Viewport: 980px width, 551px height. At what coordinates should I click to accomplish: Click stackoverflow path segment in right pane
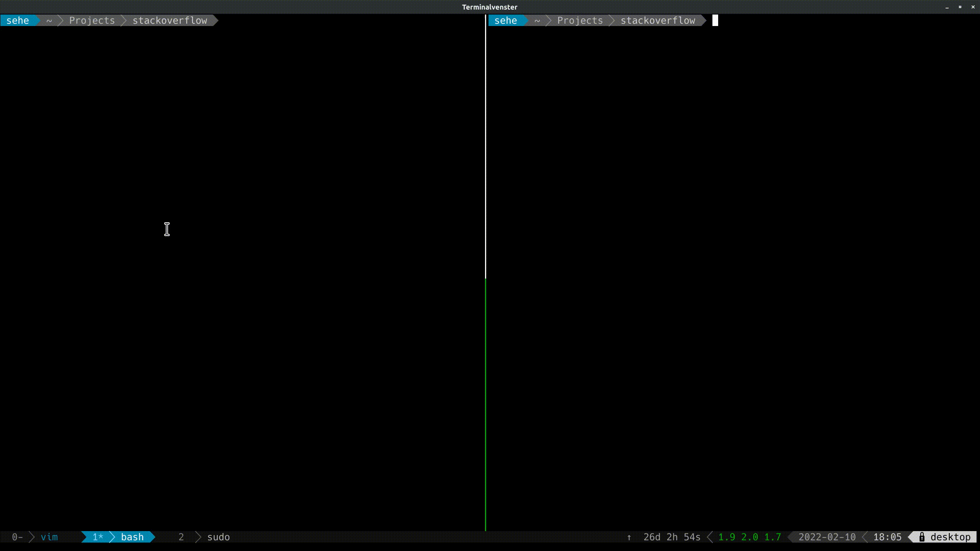click(x=658, y=21)
